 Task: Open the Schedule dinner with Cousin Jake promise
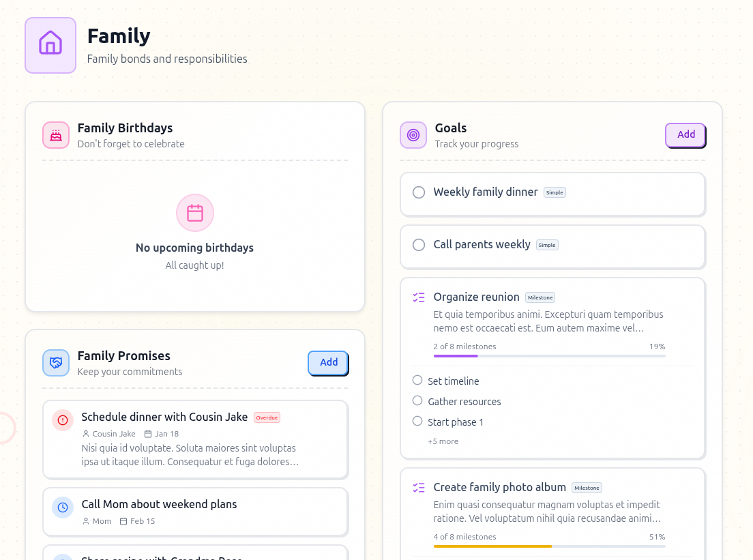(164, 417)
